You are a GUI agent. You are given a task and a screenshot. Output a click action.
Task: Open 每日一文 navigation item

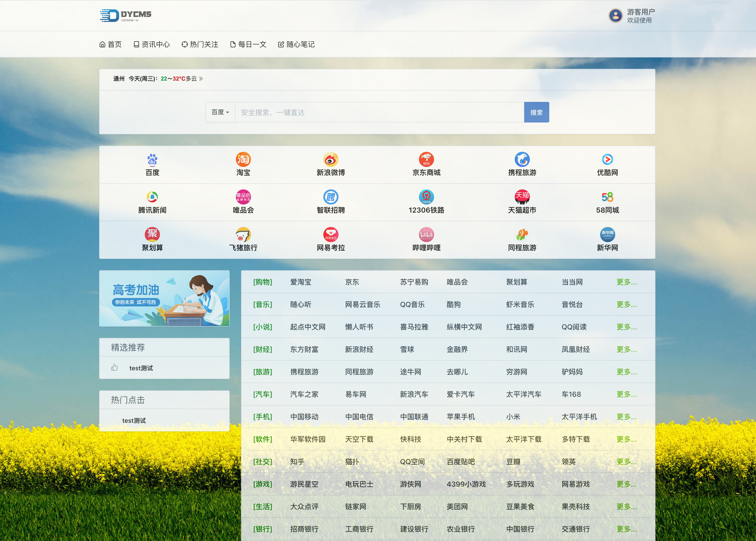(248, 44)
